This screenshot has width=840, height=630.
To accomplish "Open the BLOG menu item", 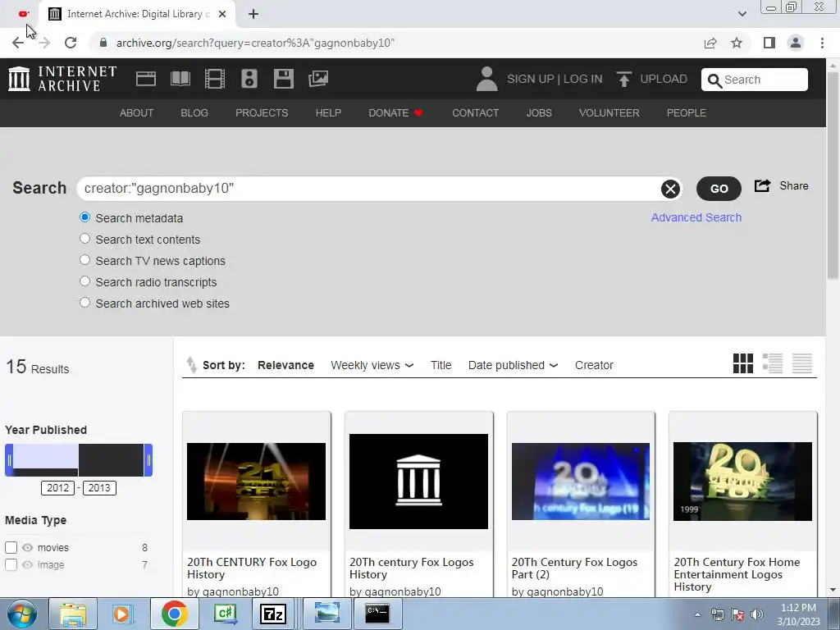I will pyautogui.click(x=194, y=113).
